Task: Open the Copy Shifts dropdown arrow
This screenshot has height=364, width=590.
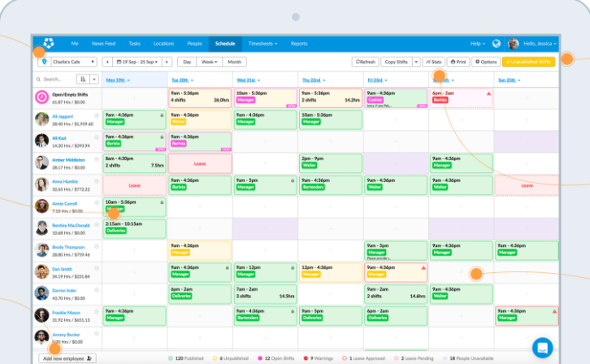Action: point(416,62)
